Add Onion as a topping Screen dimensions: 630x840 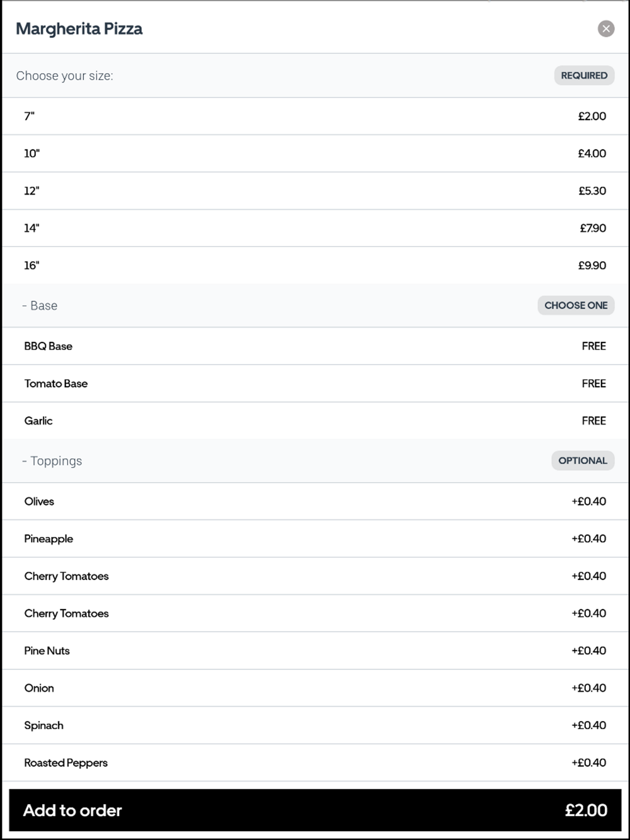315,688
